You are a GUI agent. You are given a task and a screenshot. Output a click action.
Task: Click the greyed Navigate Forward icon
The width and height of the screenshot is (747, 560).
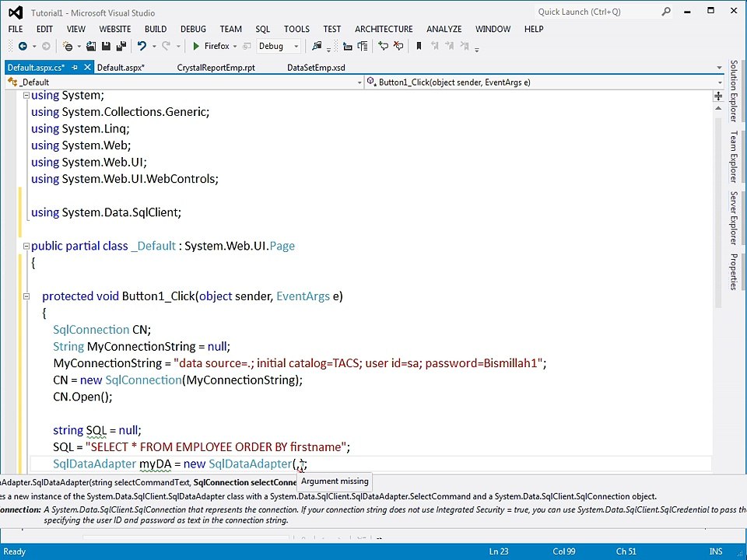coord(46,46)
